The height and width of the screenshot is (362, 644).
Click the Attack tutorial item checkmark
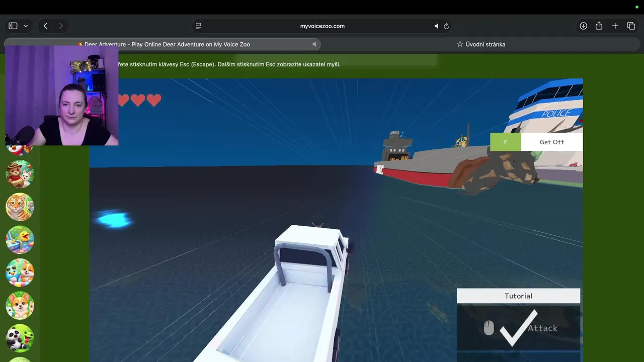pos(519,328)
